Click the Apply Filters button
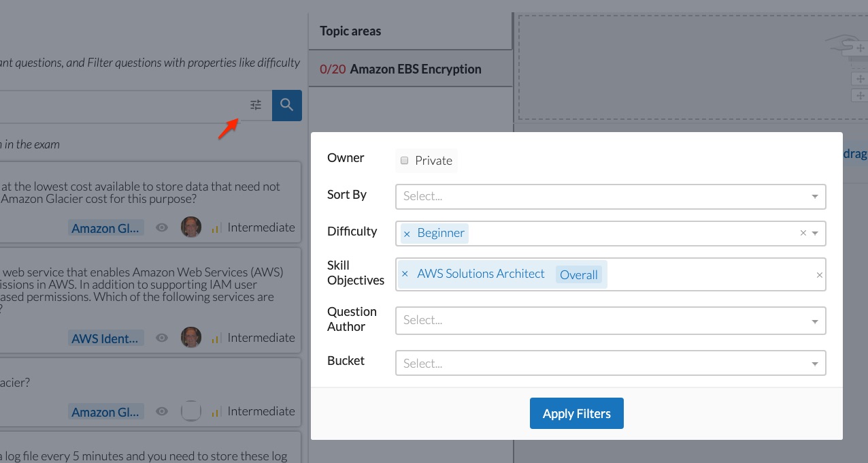 point(577,413)
